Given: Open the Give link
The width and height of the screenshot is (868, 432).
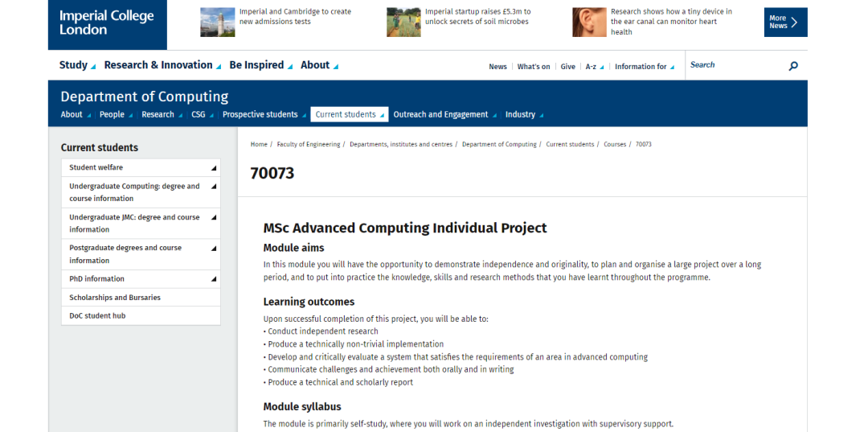Looking at the screenshot, I should coord(567,67).
